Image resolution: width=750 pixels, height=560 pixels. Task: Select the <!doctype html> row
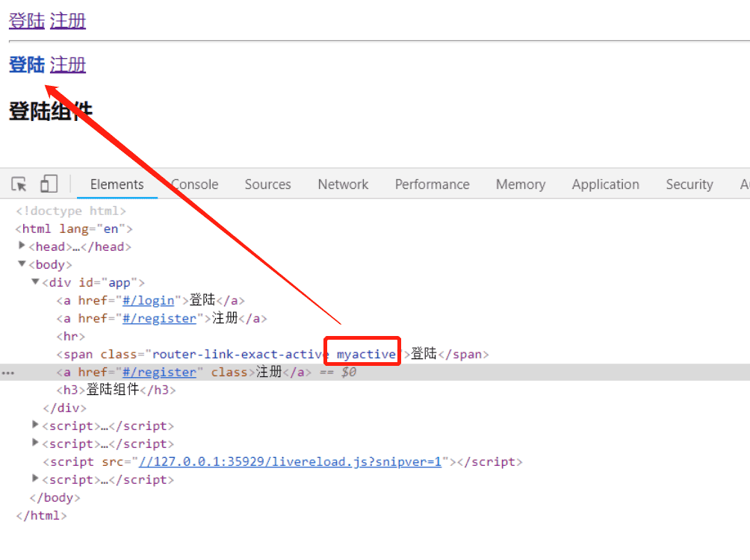click(71, 211)
